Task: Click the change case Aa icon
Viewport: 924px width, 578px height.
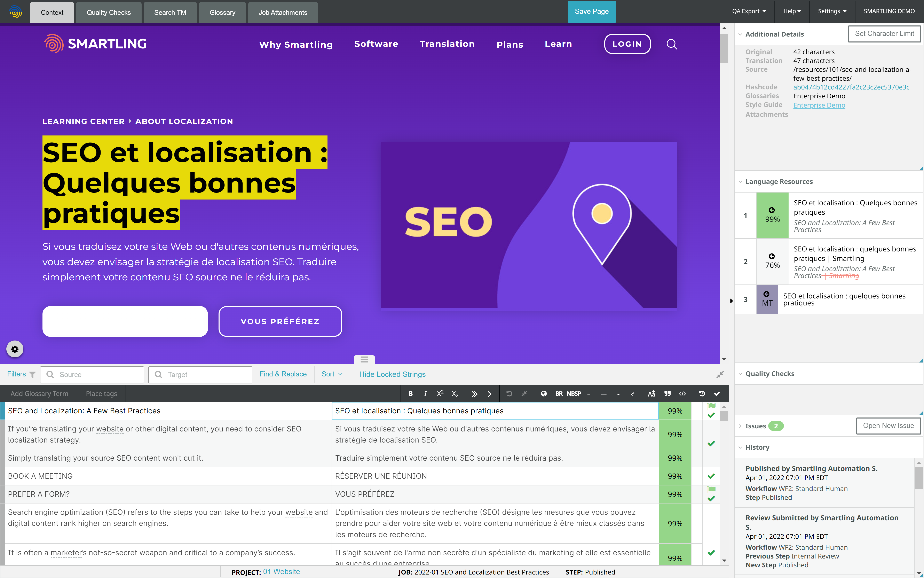Action: pos(651,394)
